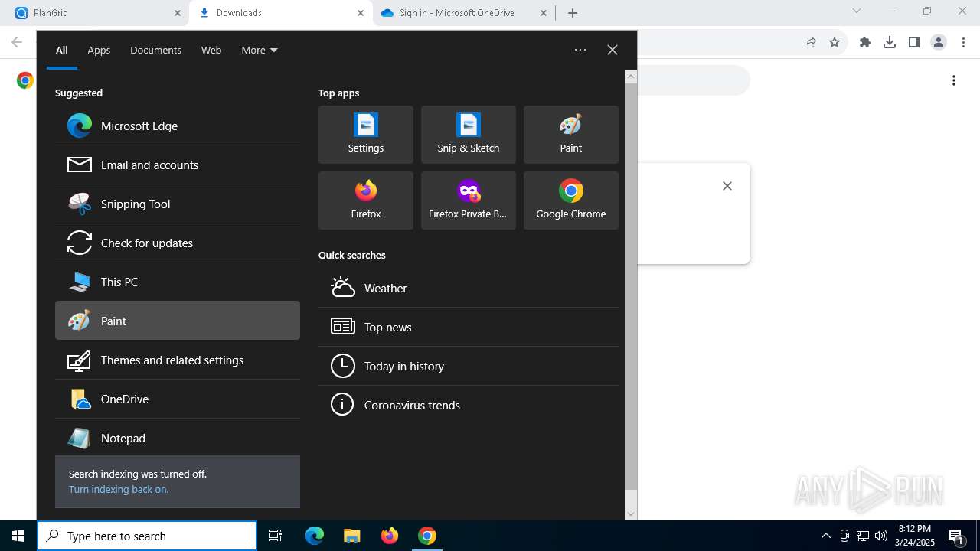The width and height of the screenshot is (980, 551).
Task: Open Paint tile in Top apps
Action: point(571,135)
